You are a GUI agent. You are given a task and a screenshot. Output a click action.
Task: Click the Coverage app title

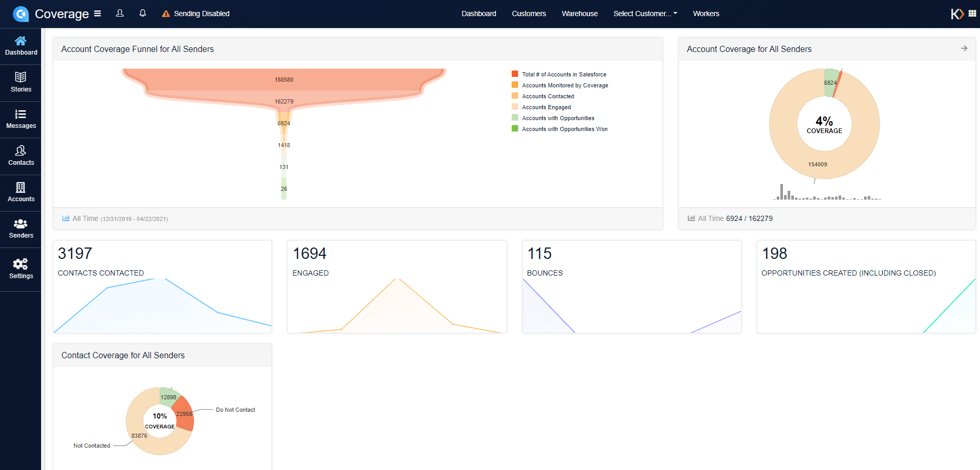point(62,14)
